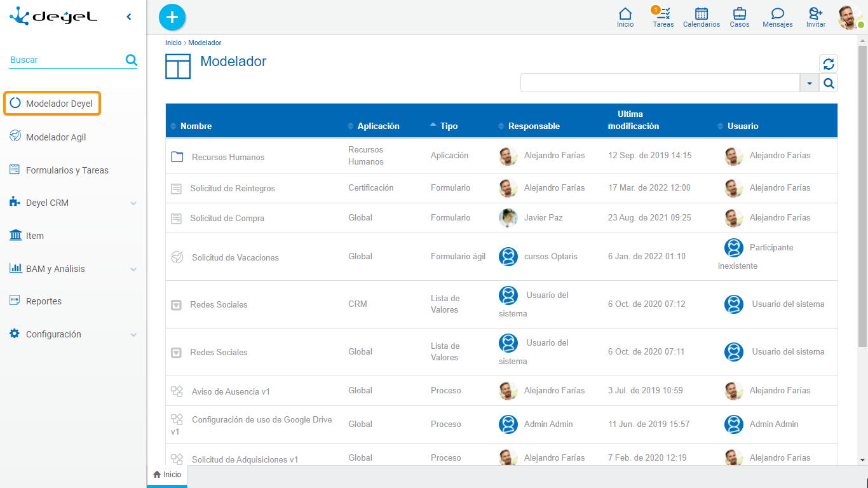The width and height of the screenshot is (868, 488).
Task: Expand Configuración menu chevron
Action: click(x=133, y=335)
